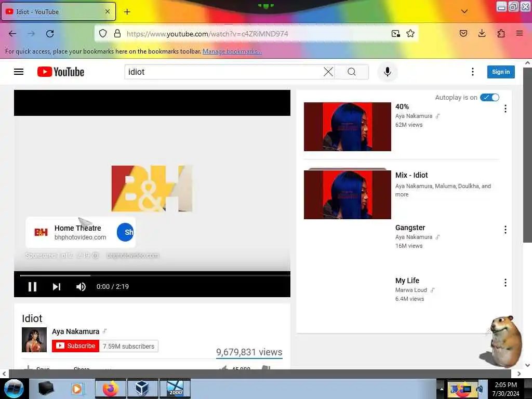Select the Idiot - YouTube browser tab

tap(58, 11)
